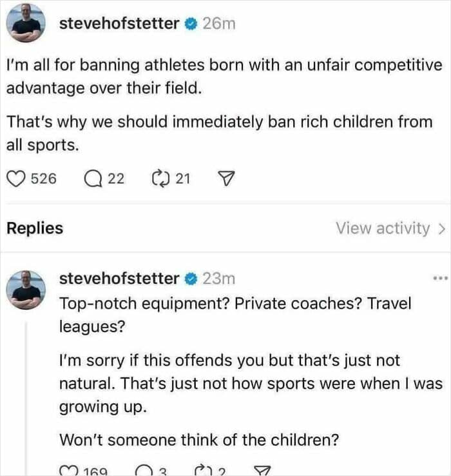Click the chevron next to View activity
451x476 pixels.
pyautogui.click(x=441, y=228)
